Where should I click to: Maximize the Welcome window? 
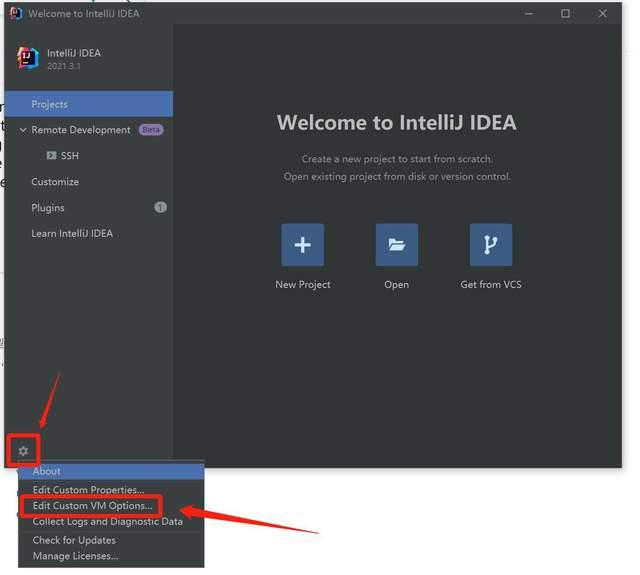click(x=565, y=13)
